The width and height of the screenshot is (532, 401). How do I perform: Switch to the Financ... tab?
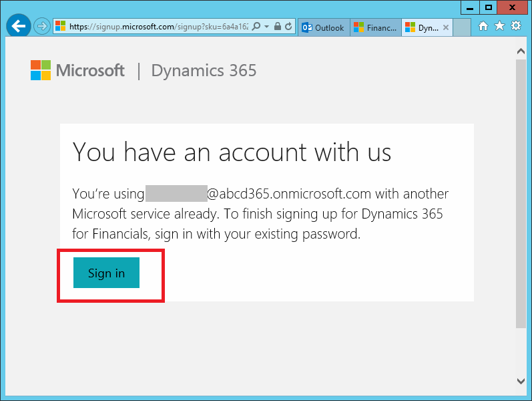click(376, 27)
